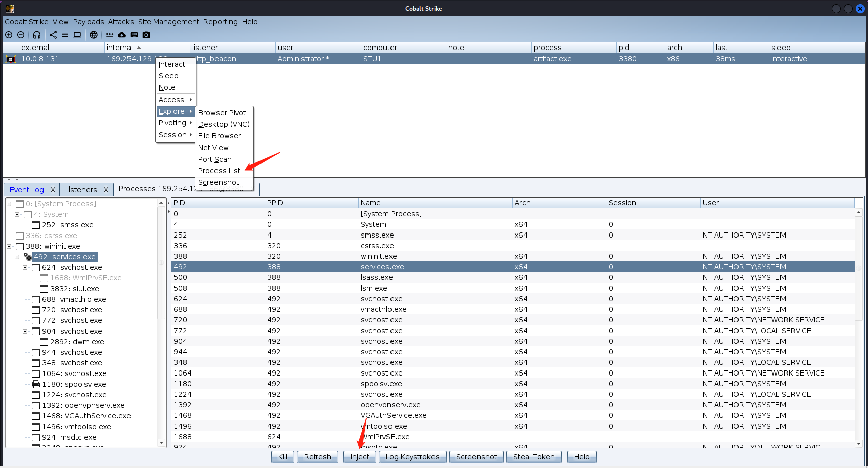Choose File Browser from the Explore submenu
868x468 pixels.
point(224,136)
